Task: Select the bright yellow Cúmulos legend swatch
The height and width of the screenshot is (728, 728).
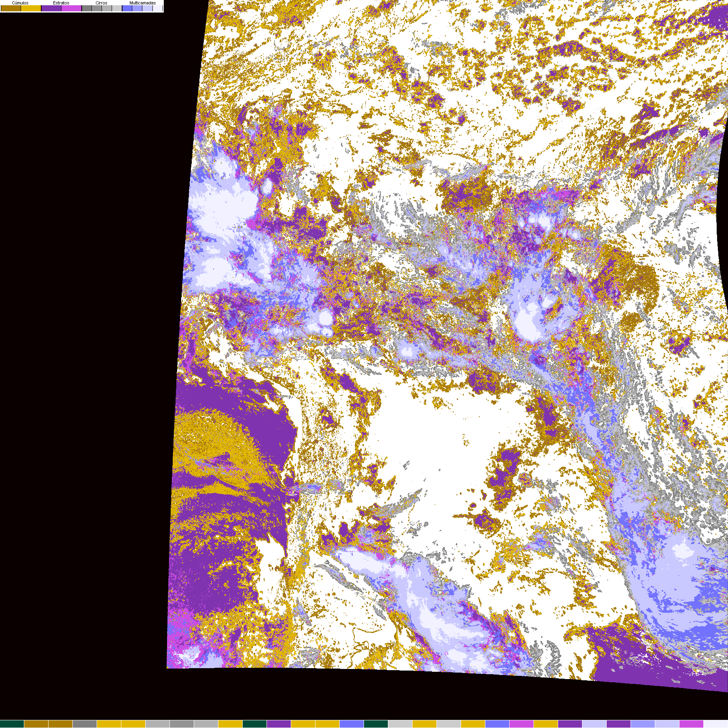Action: [31, 8]
